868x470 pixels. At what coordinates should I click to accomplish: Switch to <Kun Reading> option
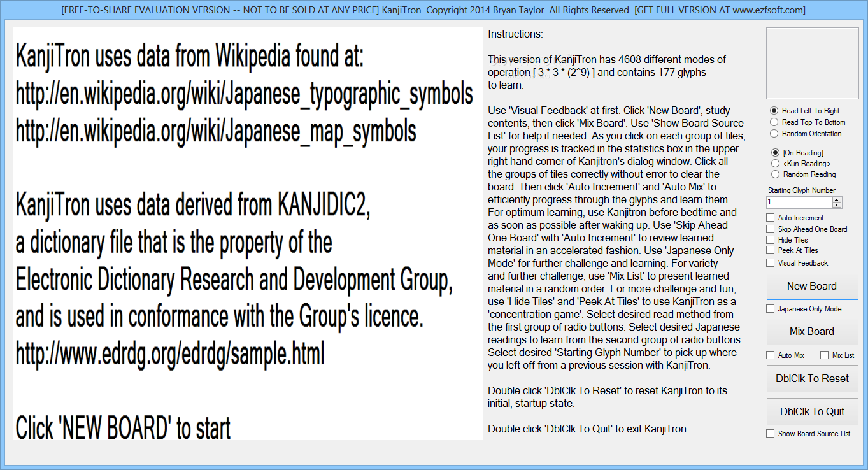(800, 164)
